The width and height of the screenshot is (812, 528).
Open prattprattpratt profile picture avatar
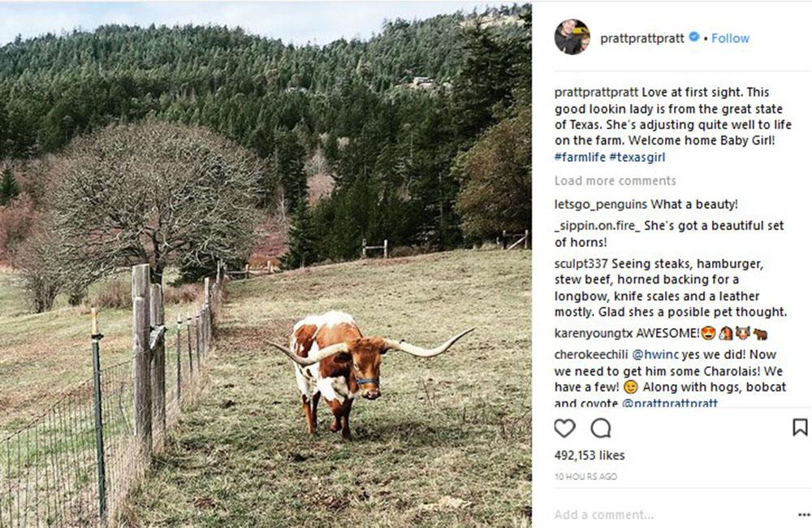572,37
